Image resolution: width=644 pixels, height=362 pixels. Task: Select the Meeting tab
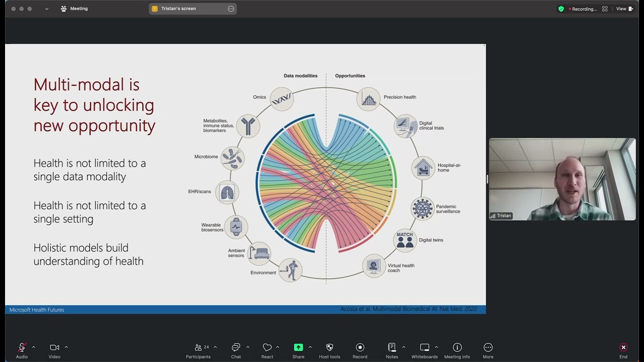point(74,9)
